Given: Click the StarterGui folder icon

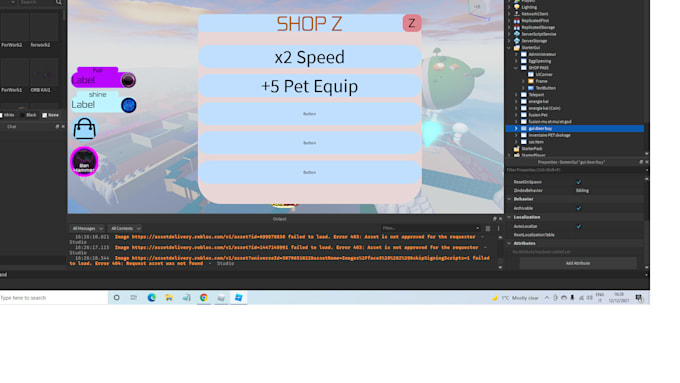Looking at the screenshot, I should click(517, 48).
